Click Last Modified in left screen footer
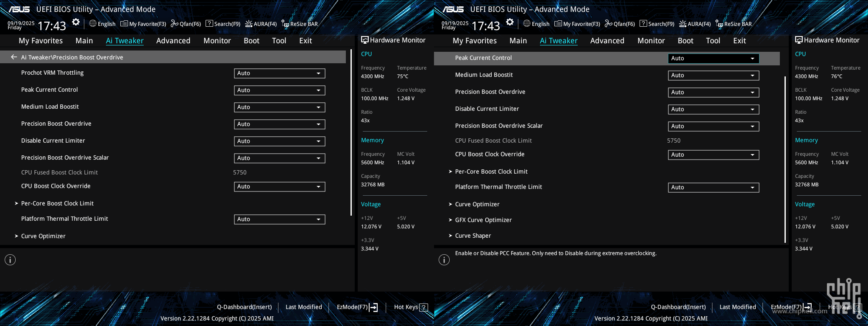This screenshot has width=868, height=326. [x=304, y=307]
